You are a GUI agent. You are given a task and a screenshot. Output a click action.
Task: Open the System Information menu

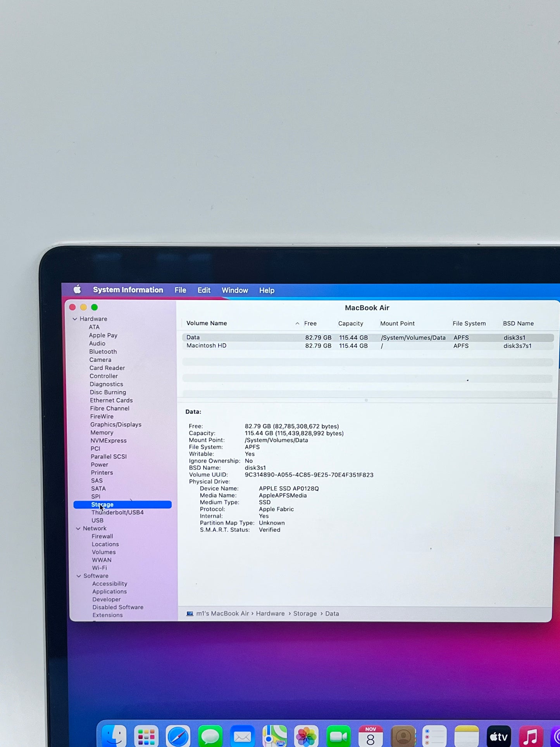pos(128,290)
